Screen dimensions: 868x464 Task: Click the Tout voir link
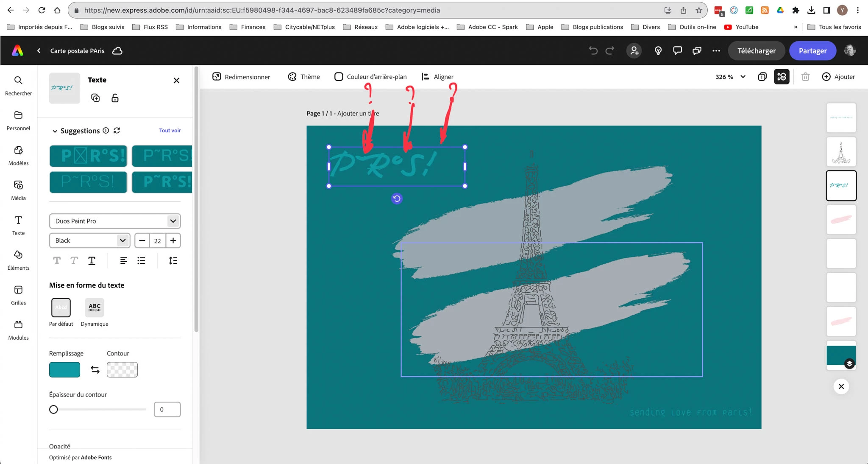point(170,131)
